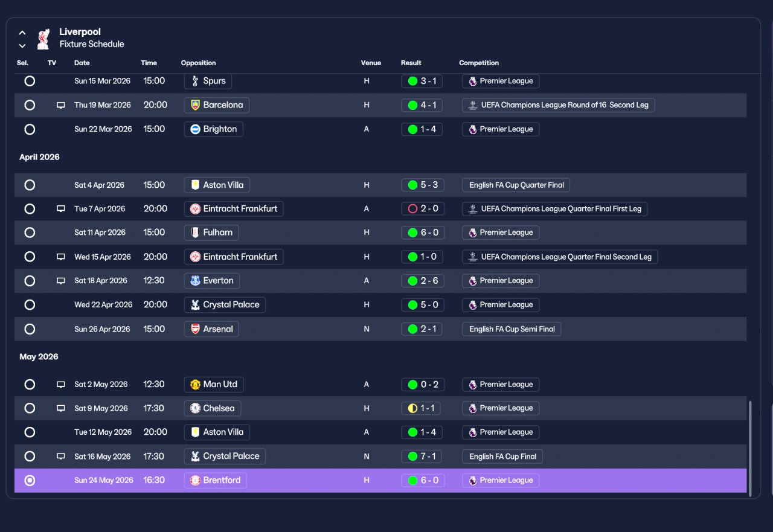Click the Liverpool club name title
Viewport: 773px width, 532px height.
pyautogui.click(x=80, y=32)
